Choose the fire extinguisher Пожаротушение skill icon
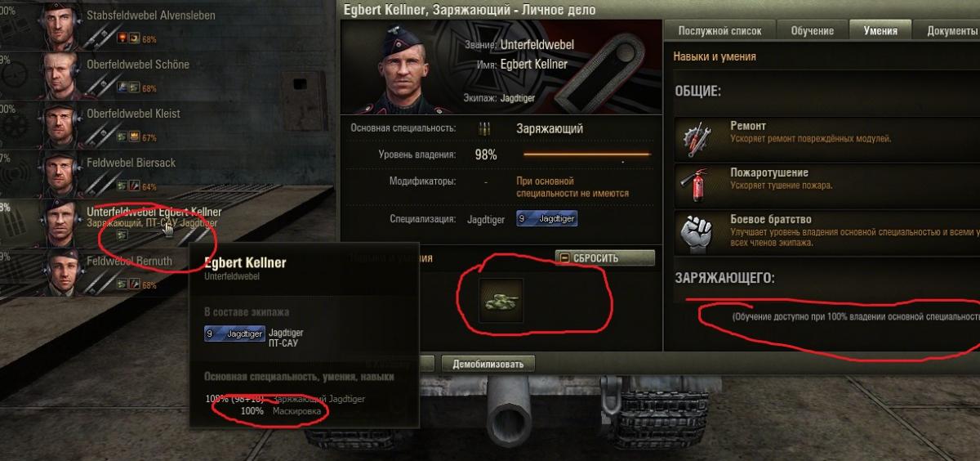This screenshot has width=980, height=461. (699, 186)
